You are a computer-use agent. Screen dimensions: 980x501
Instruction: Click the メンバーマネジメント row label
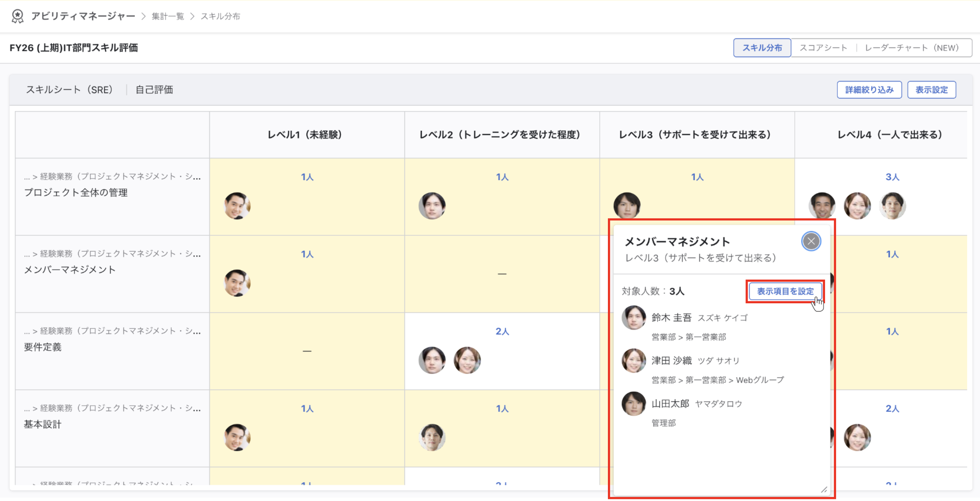pos(69,270)
